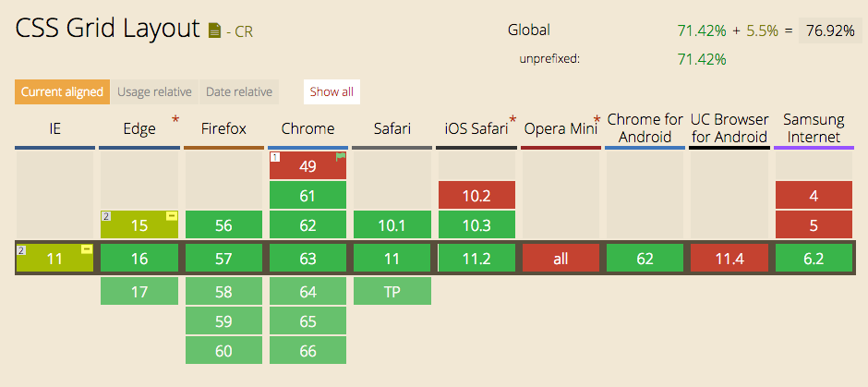Click the Global usage label
Viewport: 868px width, 387px height.
529,30
